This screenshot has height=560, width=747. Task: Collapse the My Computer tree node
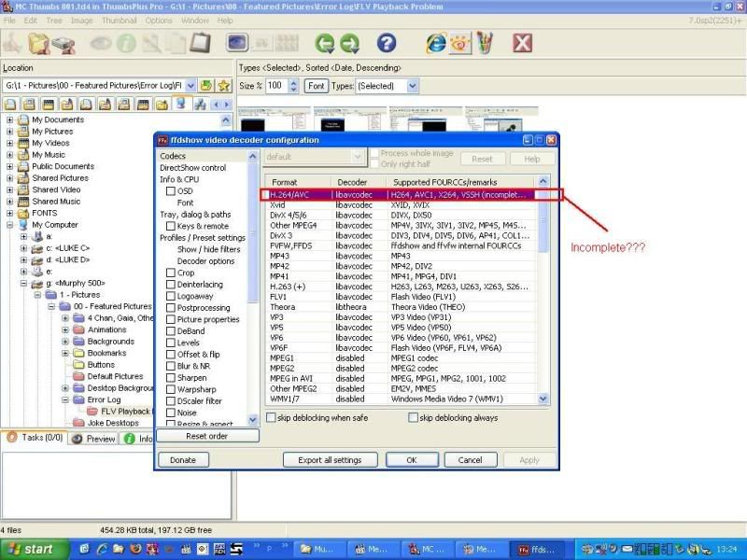9,225
